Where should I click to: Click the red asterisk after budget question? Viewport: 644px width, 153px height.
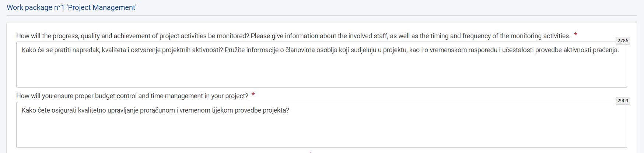pos(253,95)
